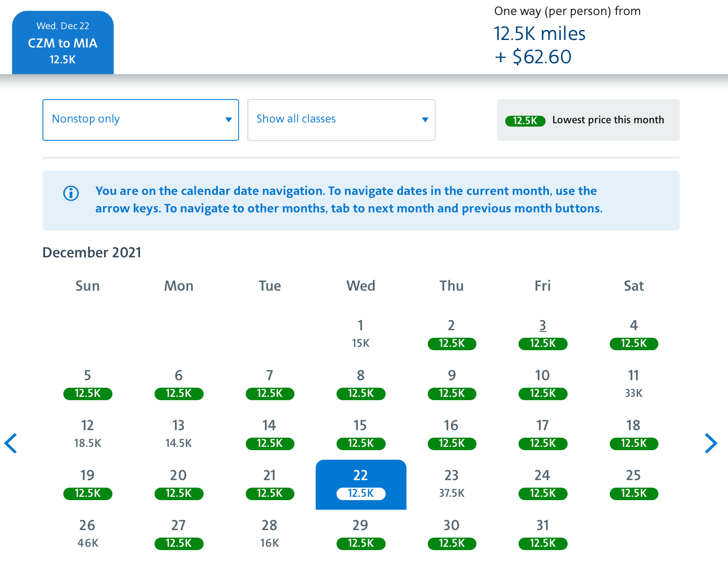Go to the next month arrow
Screen dimensions: 728x563
click(711, 443)
